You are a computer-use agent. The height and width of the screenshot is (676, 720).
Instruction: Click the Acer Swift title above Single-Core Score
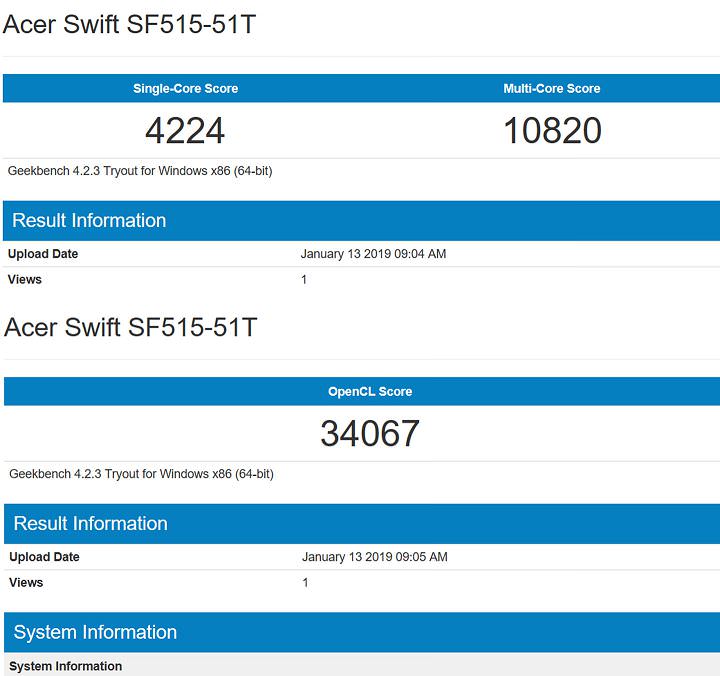pos(130,24)
